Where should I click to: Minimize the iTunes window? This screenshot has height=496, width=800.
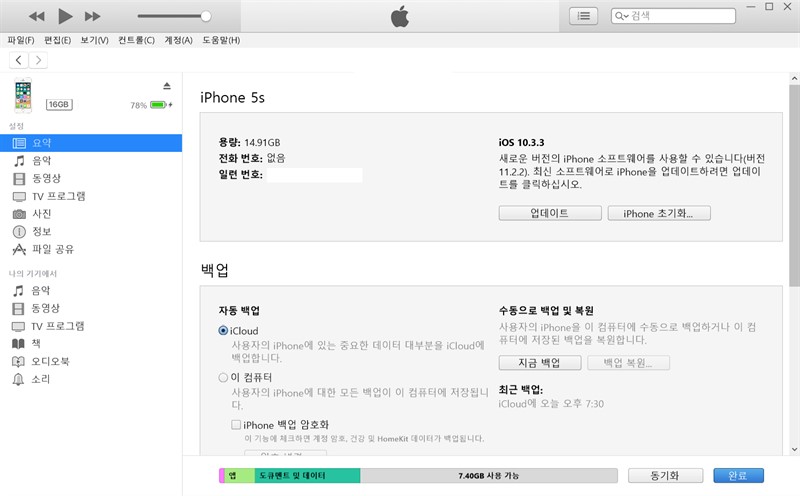click(751, 7)
